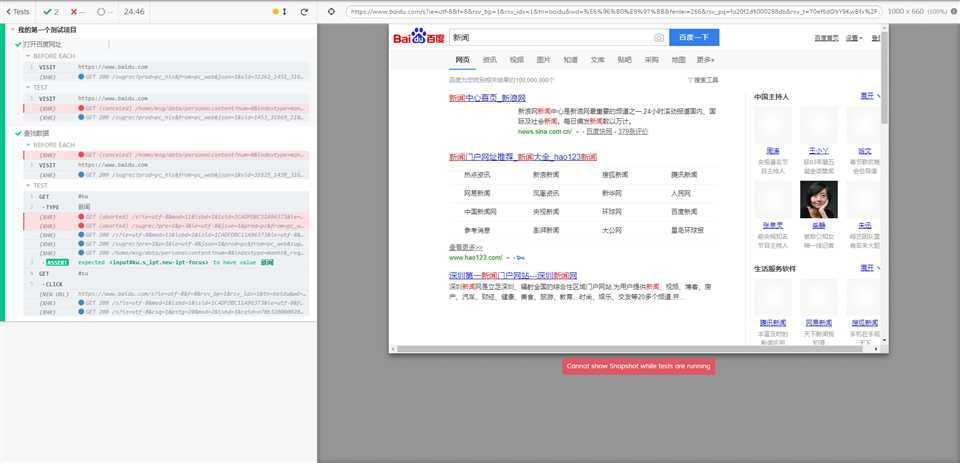
Task: Click the preview's vertical scrollbar
Action: click(x=884, y=75)
